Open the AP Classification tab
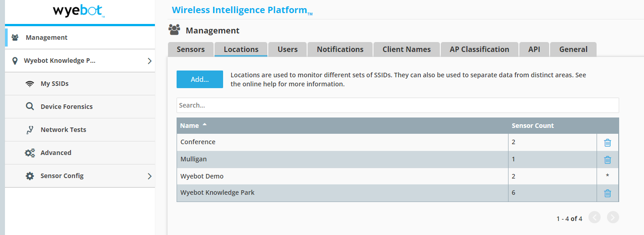This screenshot has height=235, width=644. pyautogui.click(x=480, y=49)
